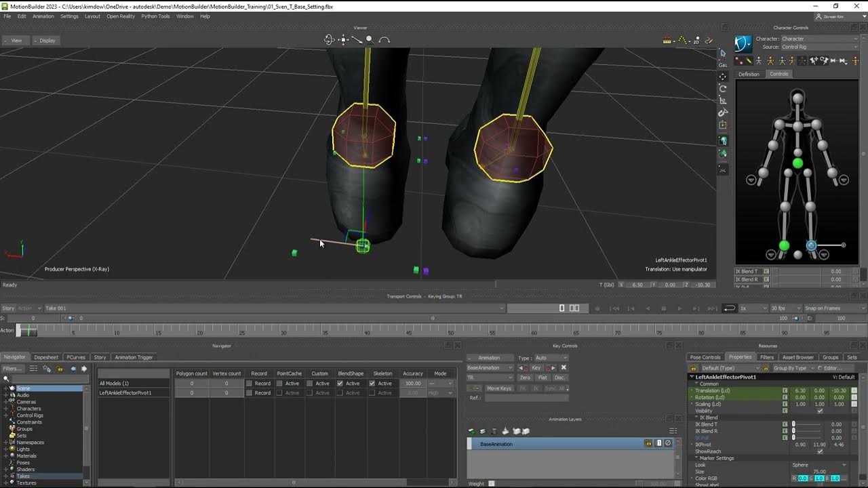Toggle Record checkbox for LeftAnkleEffectorPivot1 row

point(249,393)
